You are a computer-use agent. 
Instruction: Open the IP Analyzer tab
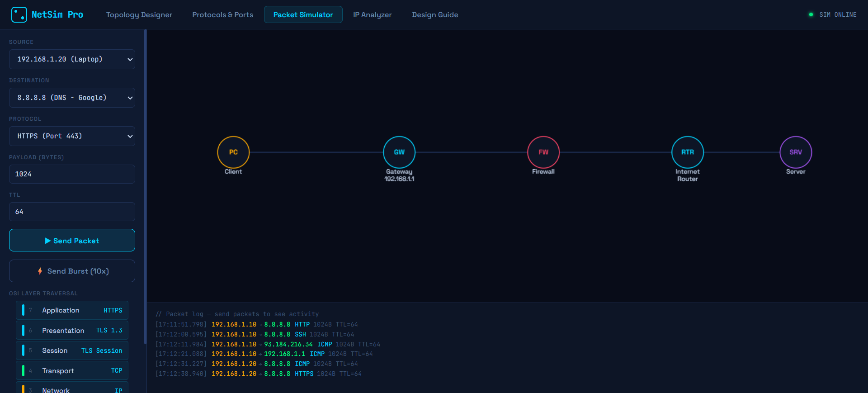(x=372, y=14)
